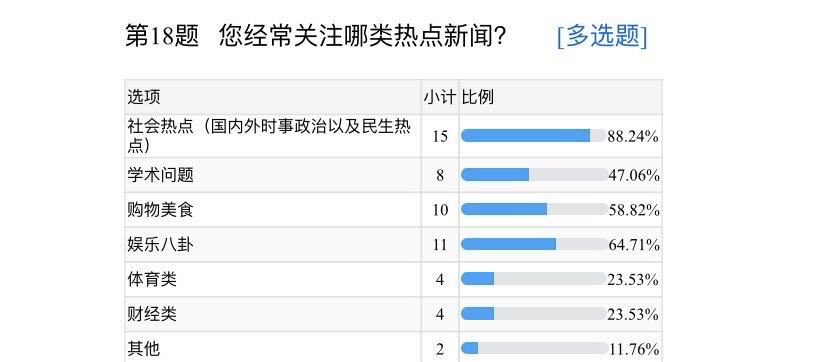The image size is (826, 362).
Task: Click the [多选题] link
Action: coord(602,36)
